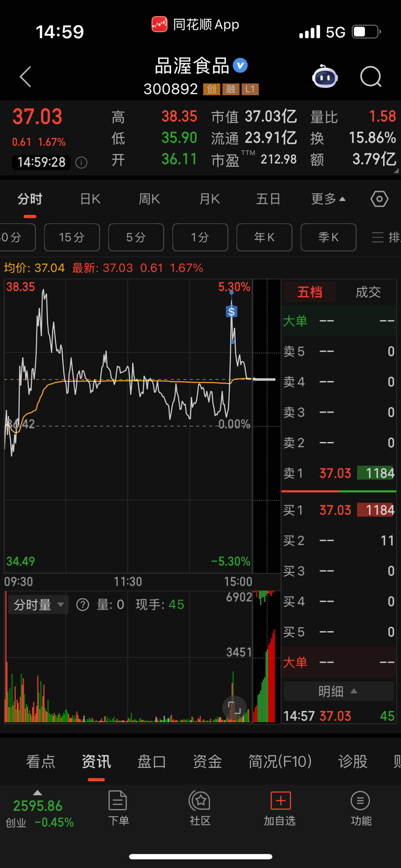Switch to 周K chart tab

(149, 199)
